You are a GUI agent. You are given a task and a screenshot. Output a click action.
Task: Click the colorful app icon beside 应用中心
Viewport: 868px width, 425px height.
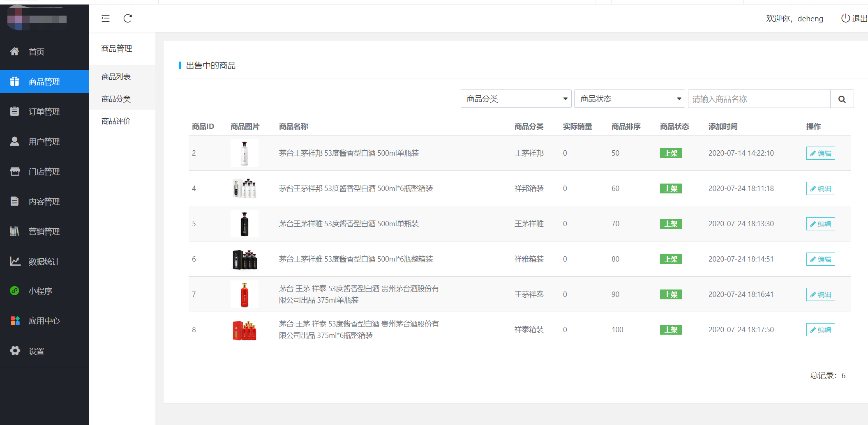pyautogui.click(x=15, y=321)
